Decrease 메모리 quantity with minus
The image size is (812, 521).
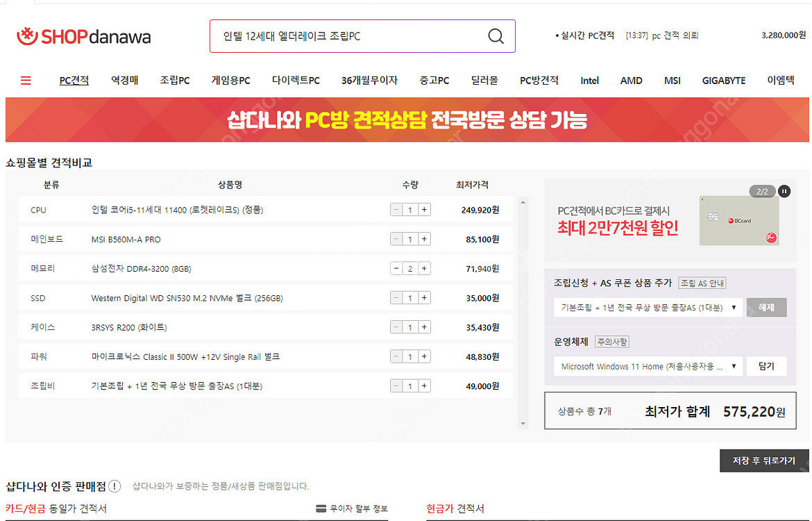click(396, 269)
